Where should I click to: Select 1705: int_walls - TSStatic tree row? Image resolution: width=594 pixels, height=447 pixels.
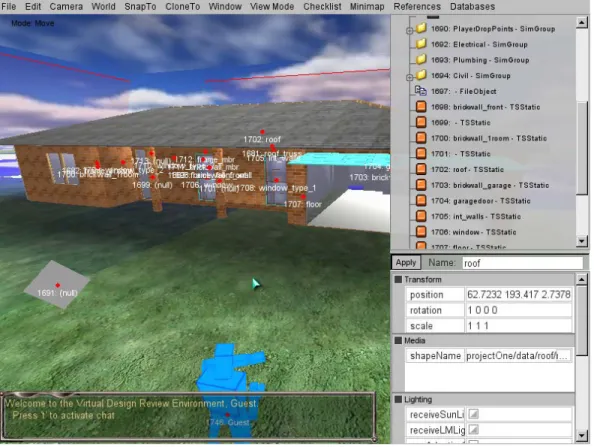(476, 216)
